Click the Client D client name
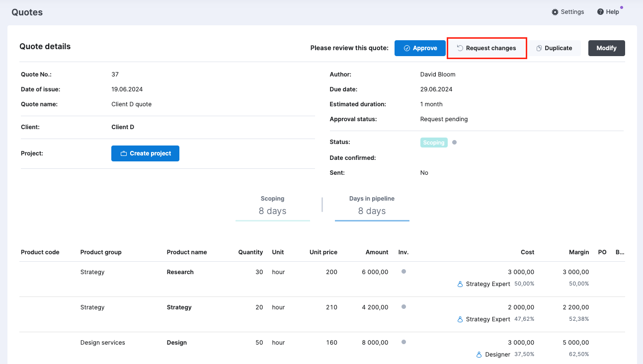Viewport: 643px width, 364px height. (123, 127)
